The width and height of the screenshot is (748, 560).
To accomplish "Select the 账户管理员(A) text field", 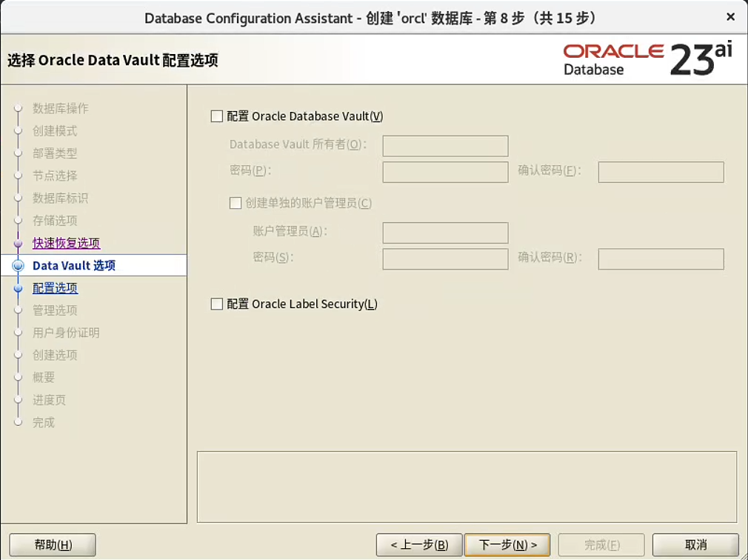I will [445, 233].
